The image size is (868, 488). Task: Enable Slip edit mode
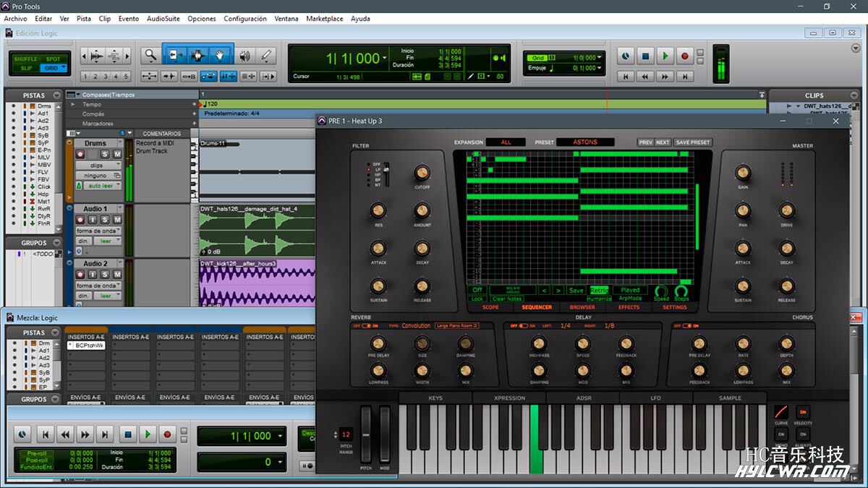(x=25, y=68)
